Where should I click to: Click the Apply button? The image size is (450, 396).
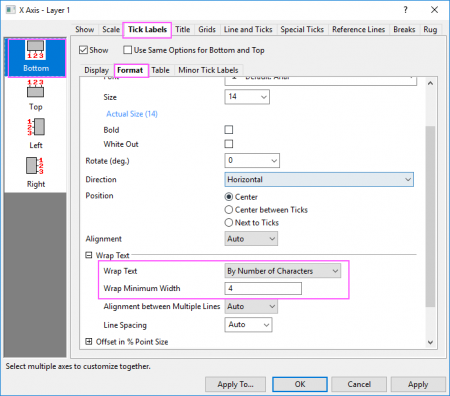(x=418, y=384)
